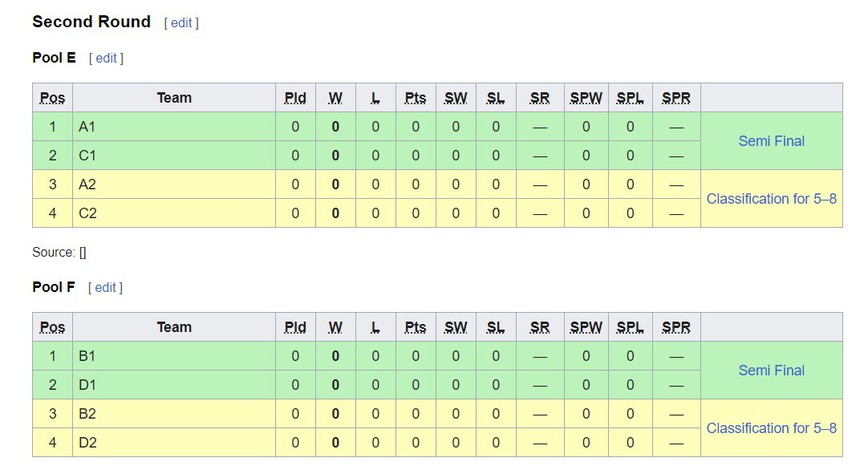Screen dimensions: 860x474
Task: Open Classification for 5–8 link in Pool F
Action: pyautogui.click(x=771, y=428)
